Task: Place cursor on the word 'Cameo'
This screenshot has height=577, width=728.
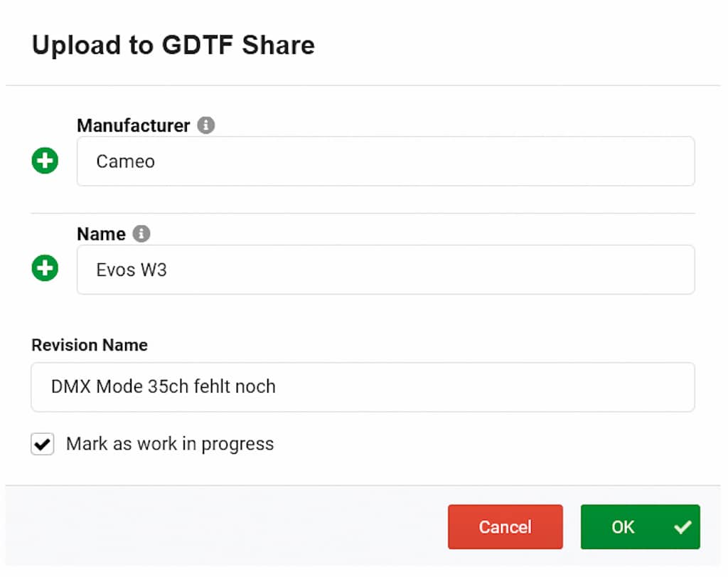Action: 126,162
